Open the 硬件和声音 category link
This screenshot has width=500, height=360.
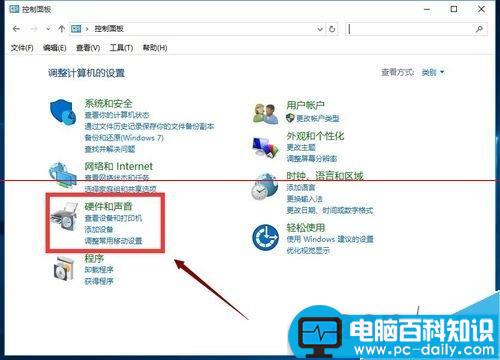click(108, 206)
